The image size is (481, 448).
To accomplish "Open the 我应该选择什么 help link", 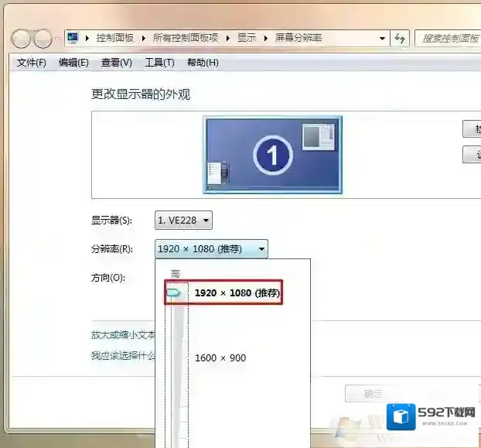I will point(124,356).
